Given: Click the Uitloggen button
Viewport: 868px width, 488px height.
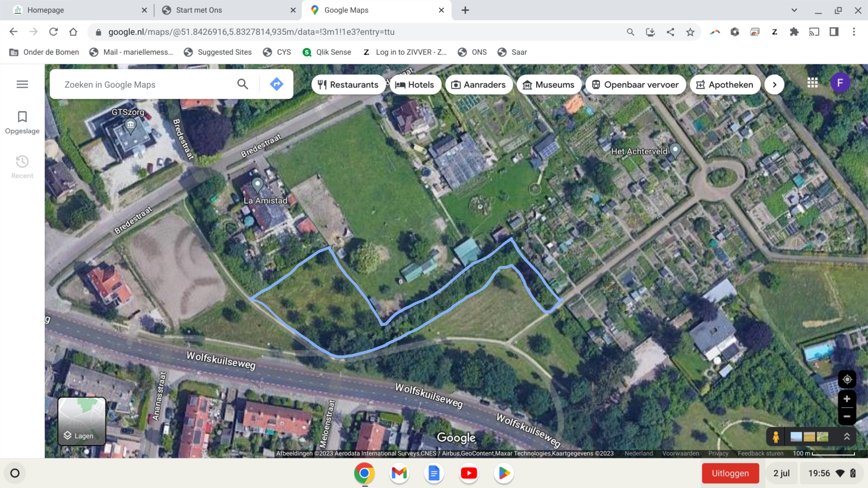Looking at the screenshot, I should (x=730, y=473).
